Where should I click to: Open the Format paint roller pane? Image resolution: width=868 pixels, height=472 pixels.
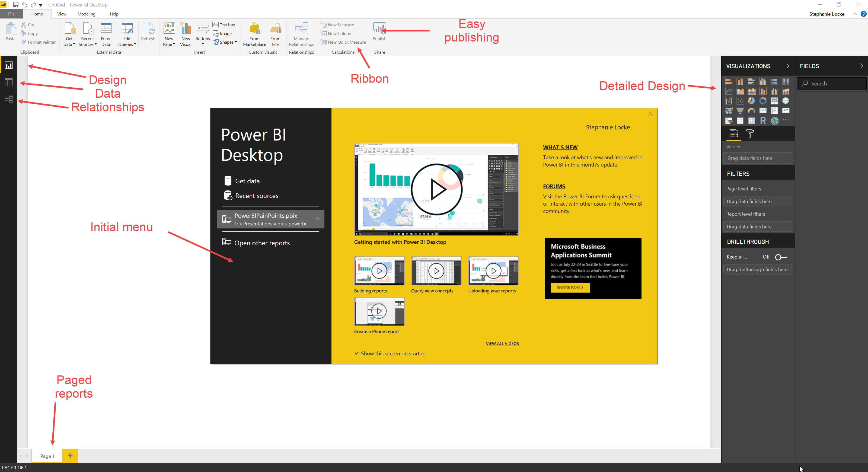point(750,134)
